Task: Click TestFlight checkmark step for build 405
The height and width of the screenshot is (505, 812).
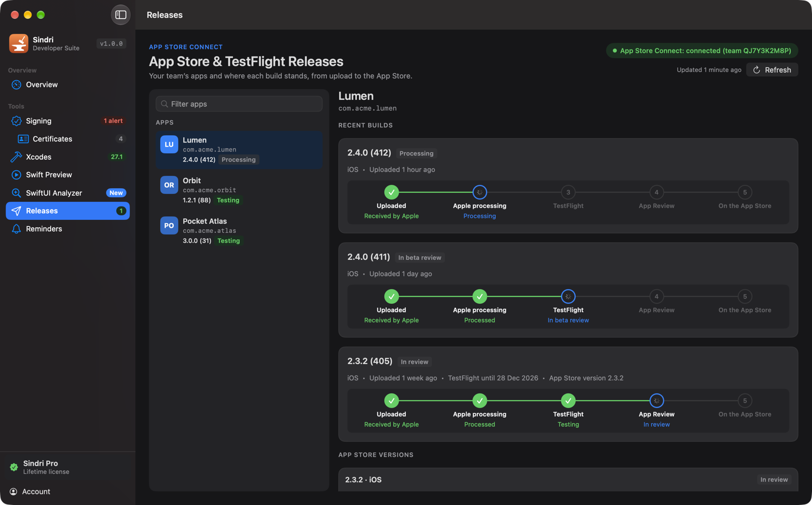Action: [568, 401]
